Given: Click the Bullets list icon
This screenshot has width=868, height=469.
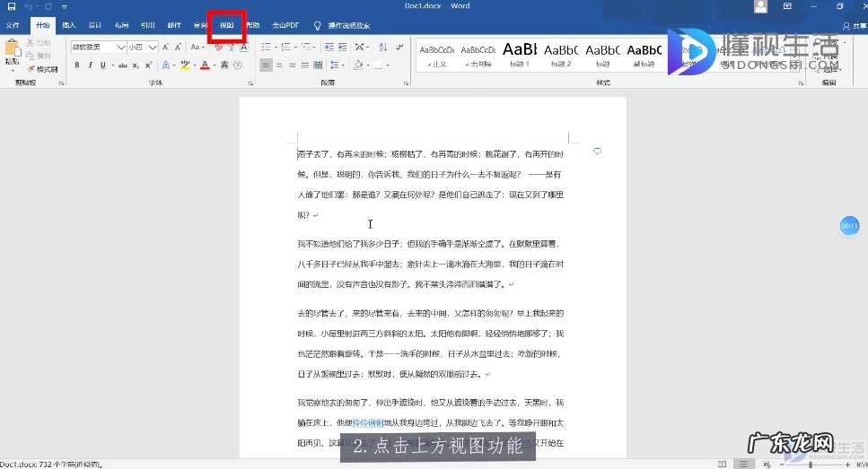Looking at the screenshot, I should pyautogui.click(x=267, y=47).
